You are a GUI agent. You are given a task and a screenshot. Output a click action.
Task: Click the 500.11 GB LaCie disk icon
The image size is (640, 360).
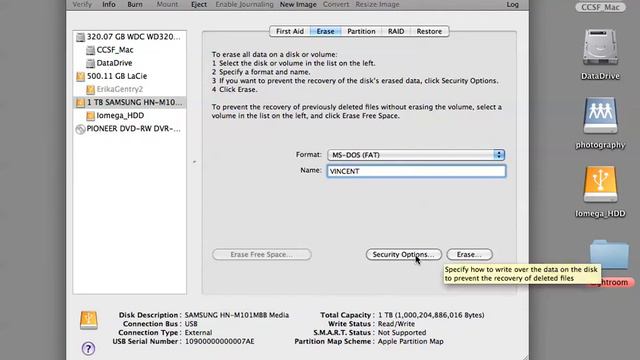click(80, 76)
